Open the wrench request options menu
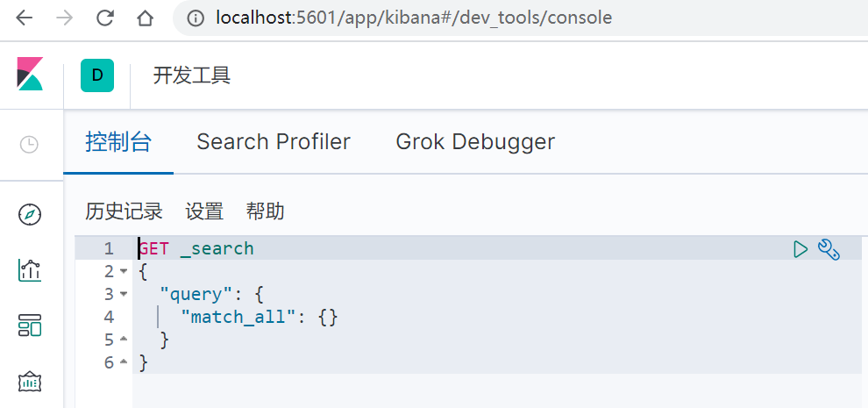Viewport: 868px width, 408px height. click(x=829, y=249)
